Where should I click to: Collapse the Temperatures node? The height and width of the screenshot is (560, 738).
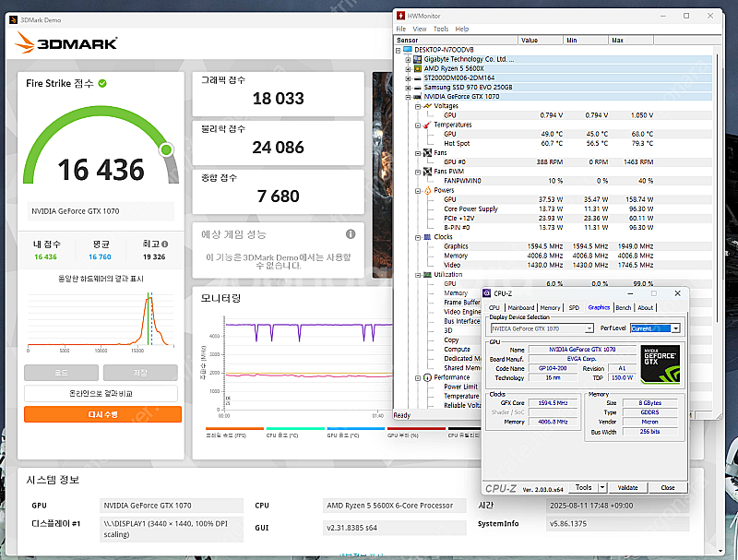pyautogui.click(x=418, y=125)
